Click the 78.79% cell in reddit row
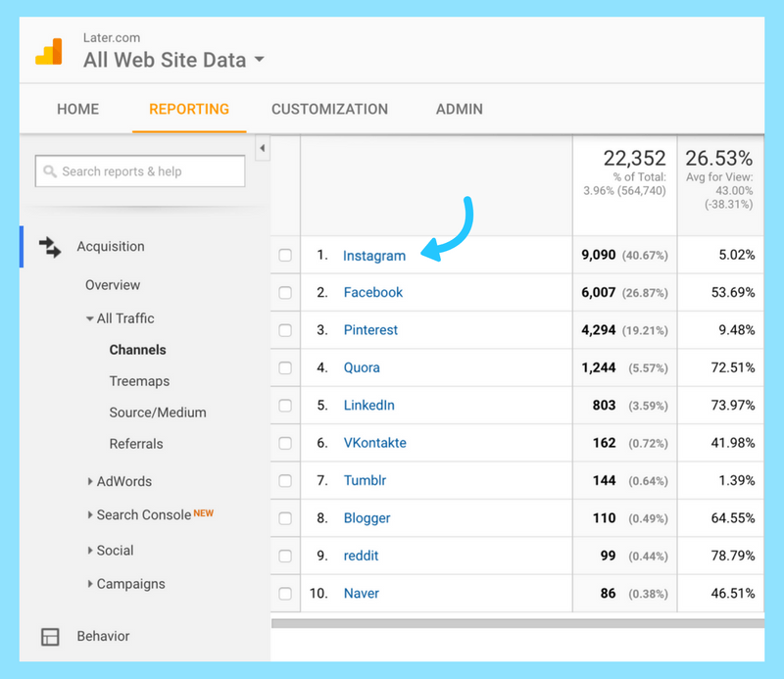This screenshot has height=679, width=784. [x=733, y=556]
